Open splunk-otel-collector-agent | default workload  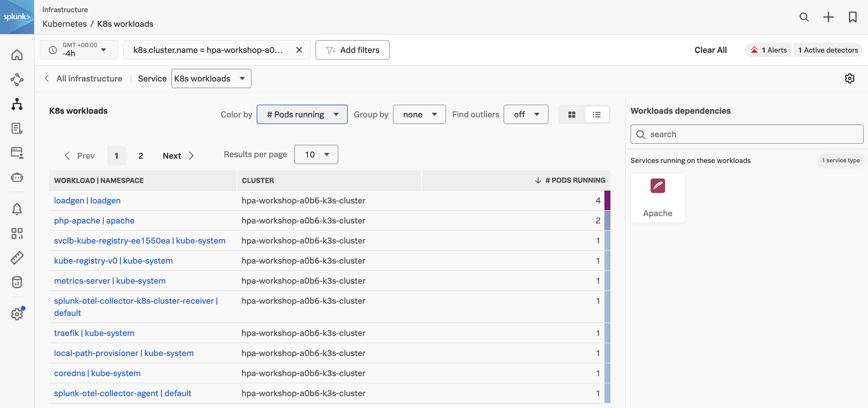pos(122,393)
